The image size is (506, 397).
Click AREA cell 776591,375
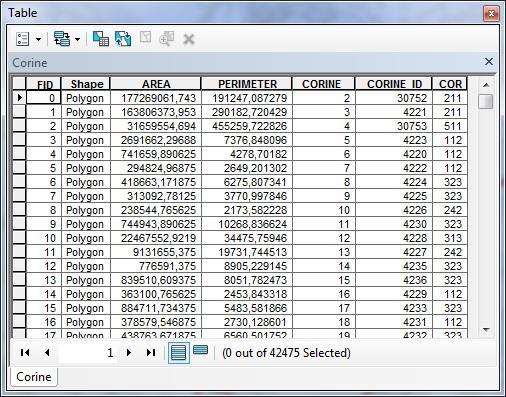click(x=156, y=266)
